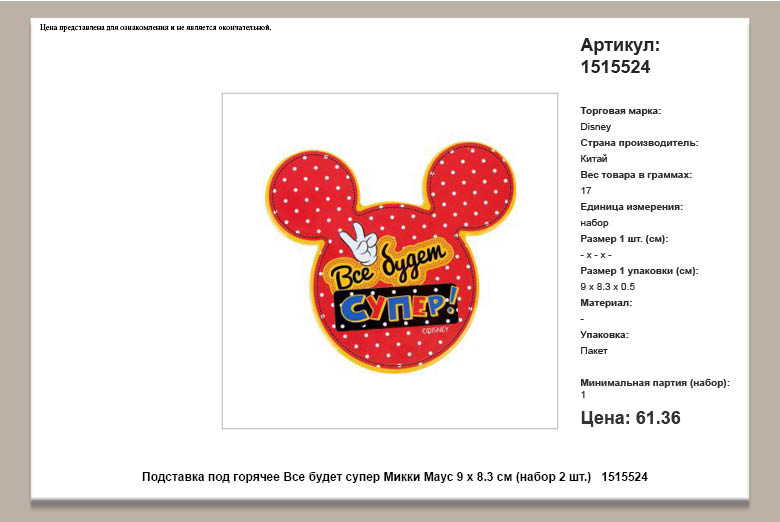Click the 'Вес товара в граммах:' label

636,175
